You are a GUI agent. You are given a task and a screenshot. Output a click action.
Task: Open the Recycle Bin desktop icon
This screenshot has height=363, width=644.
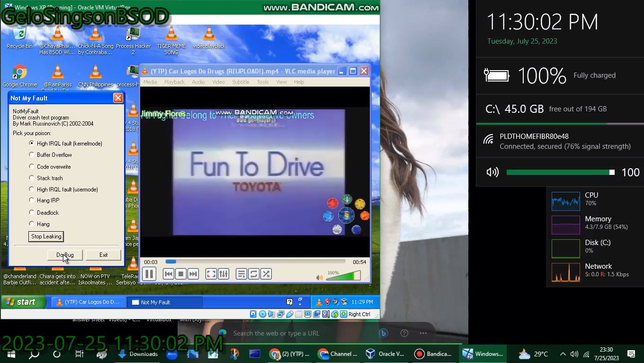[x=19, y=38]
